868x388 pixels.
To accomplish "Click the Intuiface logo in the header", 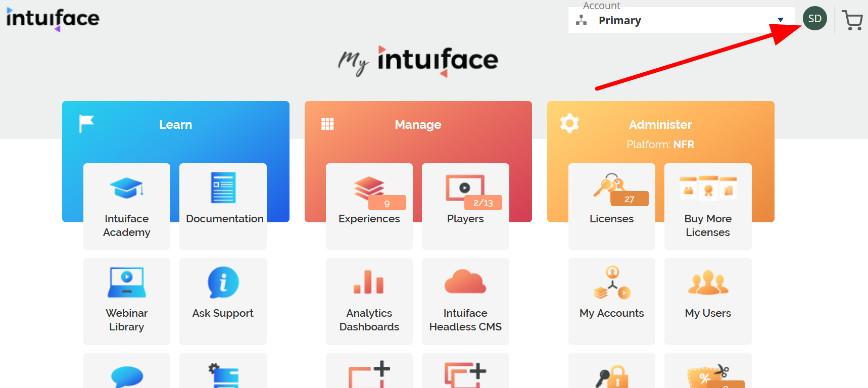I will [53, 19].
